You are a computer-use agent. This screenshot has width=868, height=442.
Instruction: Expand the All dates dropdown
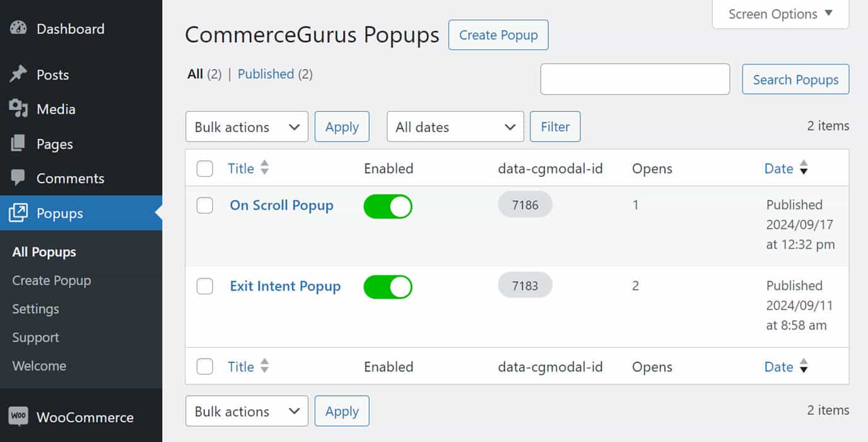tap(455, 127)
